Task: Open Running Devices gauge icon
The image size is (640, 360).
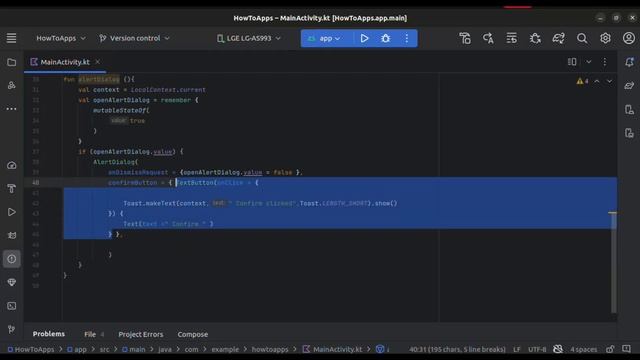Action: tap(11, 165)
